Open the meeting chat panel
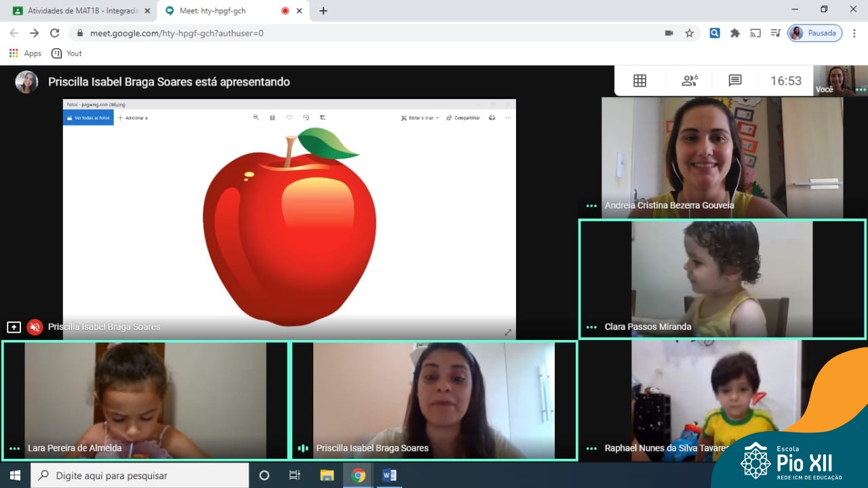 pyautogui.click(x=734, y=81)
